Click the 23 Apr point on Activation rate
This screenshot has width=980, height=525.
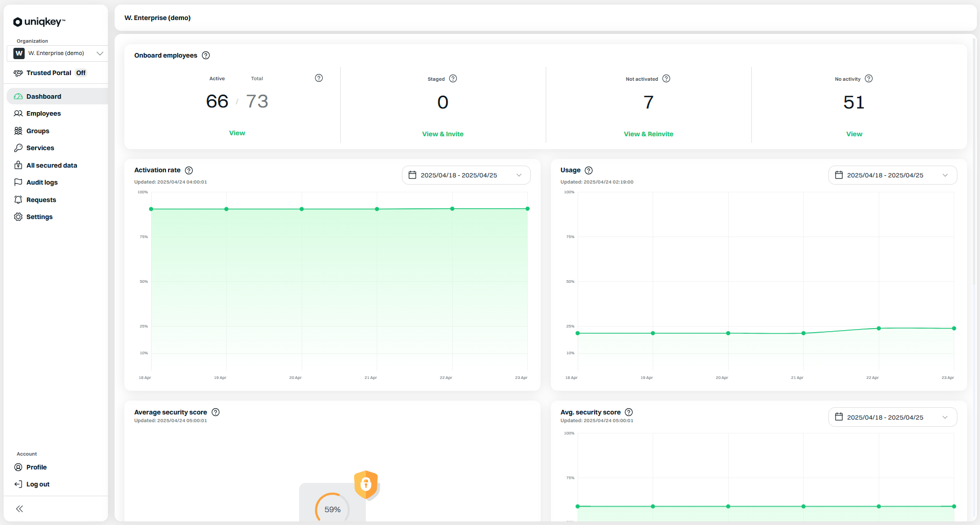[527, 209]
